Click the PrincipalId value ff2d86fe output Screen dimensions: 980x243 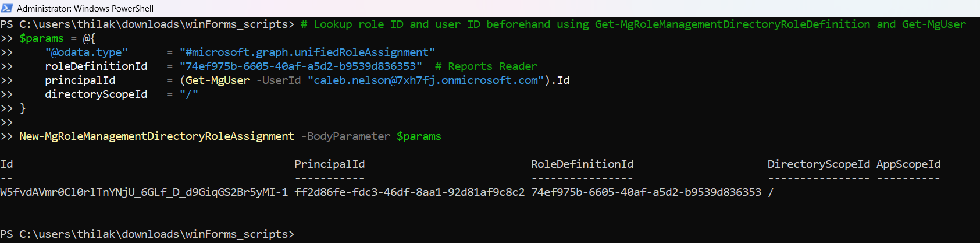[x=409, y=192]
